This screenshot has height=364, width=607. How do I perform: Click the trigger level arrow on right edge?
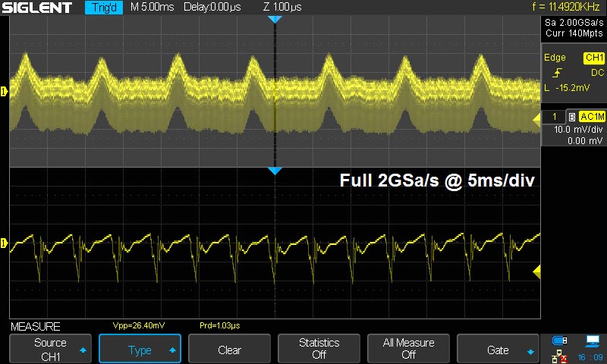click(x=537, y=117)
